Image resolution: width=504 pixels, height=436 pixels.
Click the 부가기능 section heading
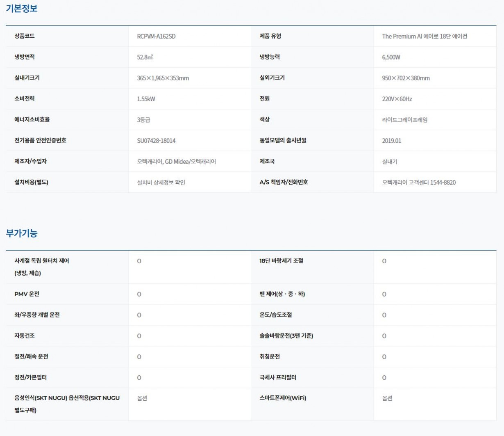(22, 233)
